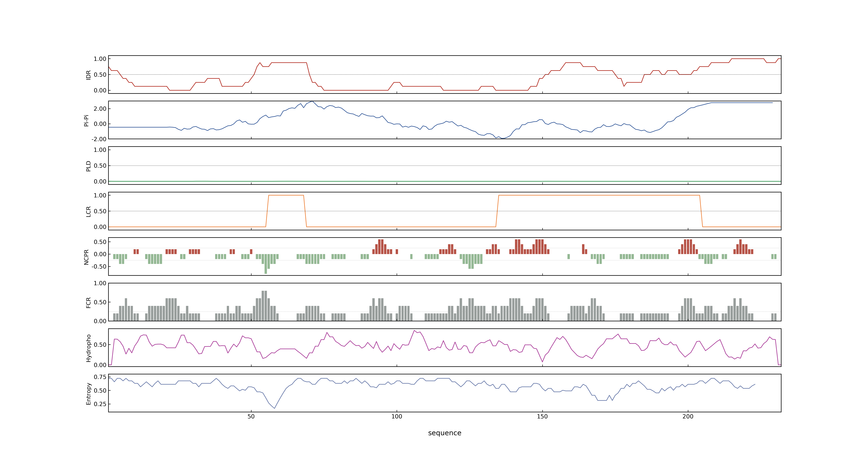Screen dimensions: 868x463
Task: Click the Pi-Pi y-axis label
Action: tap(86, 120)
